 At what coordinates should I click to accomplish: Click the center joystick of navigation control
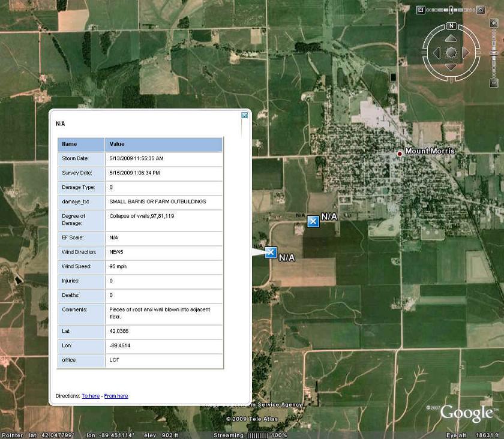click(x=451, y=53)
